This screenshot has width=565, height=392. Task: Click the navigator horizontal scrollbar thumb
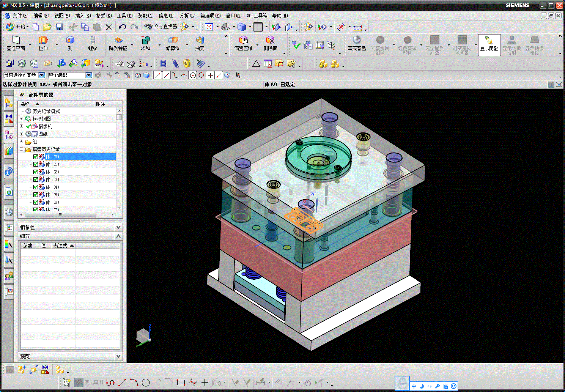coord(60,214)
